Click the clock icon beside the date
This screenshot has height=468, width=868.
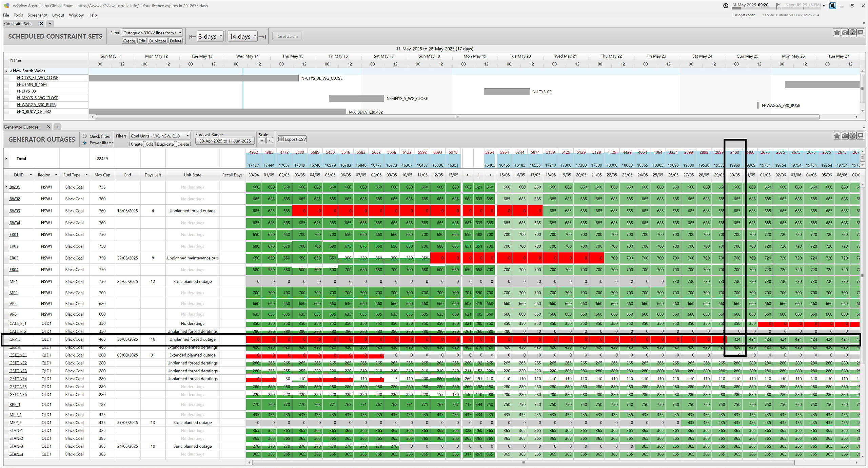726,5
